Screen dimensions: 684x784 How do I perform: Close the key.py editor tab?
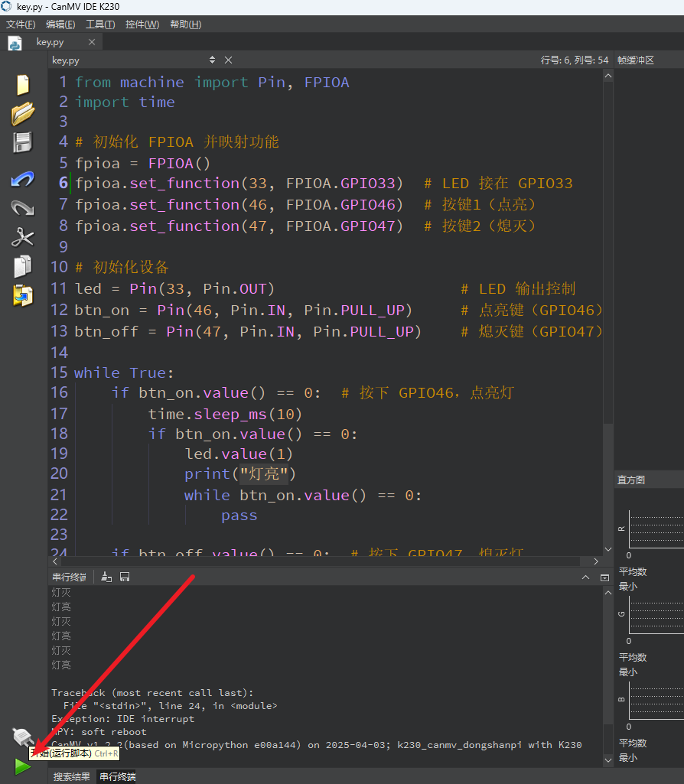[x=92, y=42]
